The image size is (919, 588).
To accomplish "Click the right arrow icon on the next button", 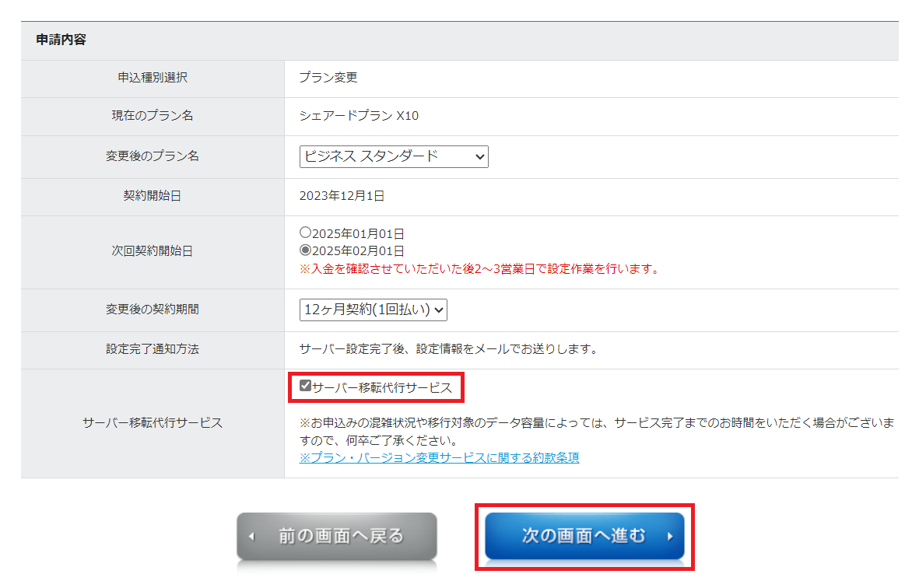I will coord(669,537).
